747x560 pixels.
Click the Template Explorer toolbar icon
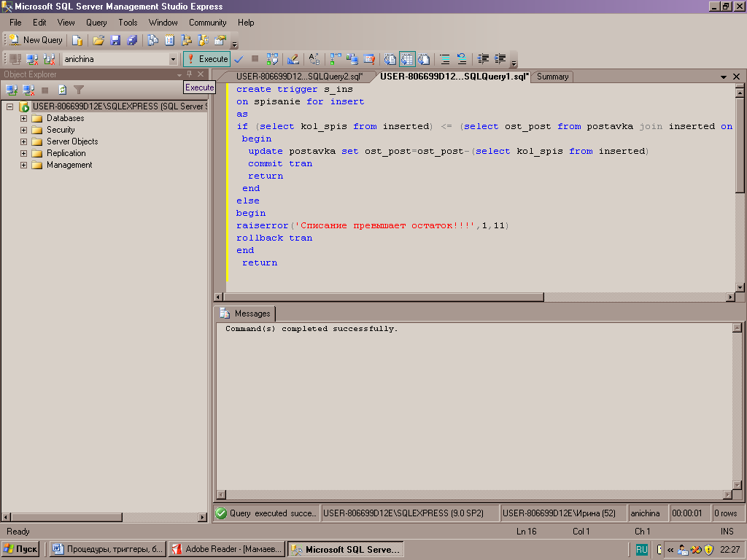(204, 41)
